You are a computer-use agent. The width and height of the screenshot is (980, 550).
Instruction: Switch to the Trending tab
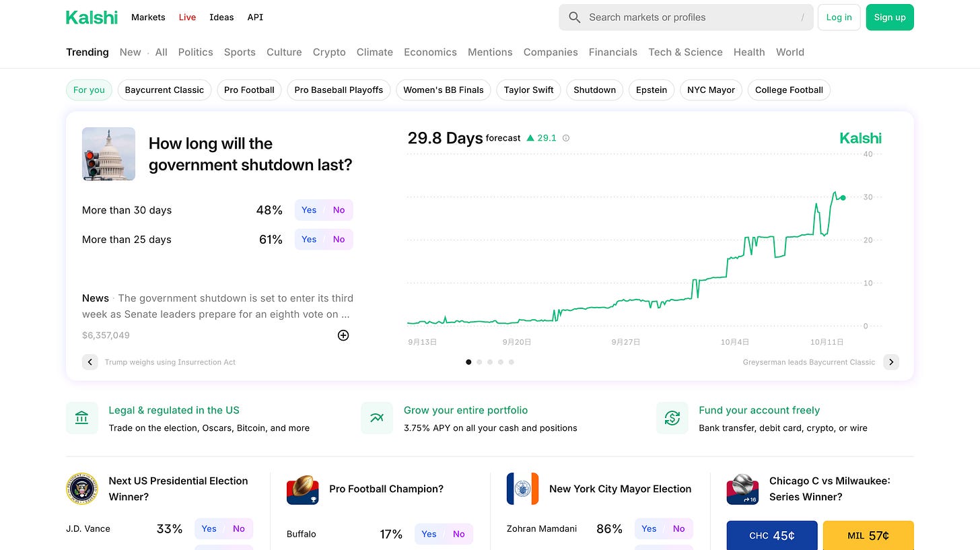click(x=87, y=52)
